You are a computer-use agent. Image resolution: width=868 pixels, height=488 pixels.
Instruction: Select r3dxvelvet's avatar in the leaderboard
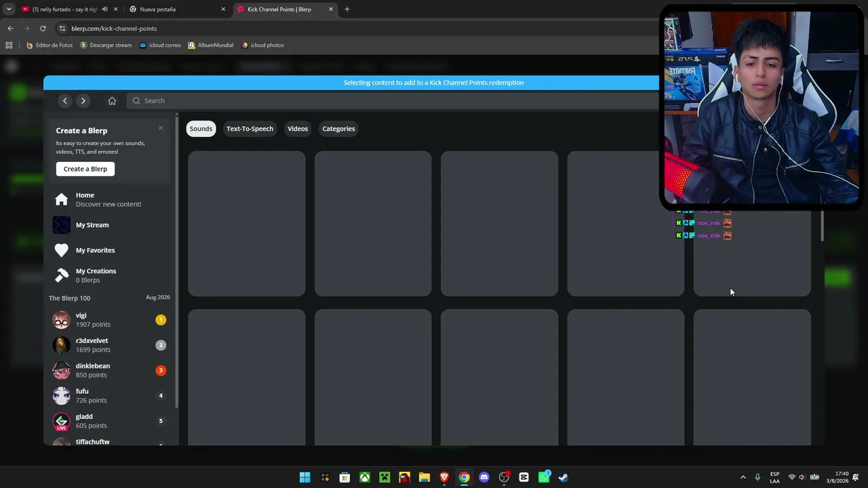point(62,345)
